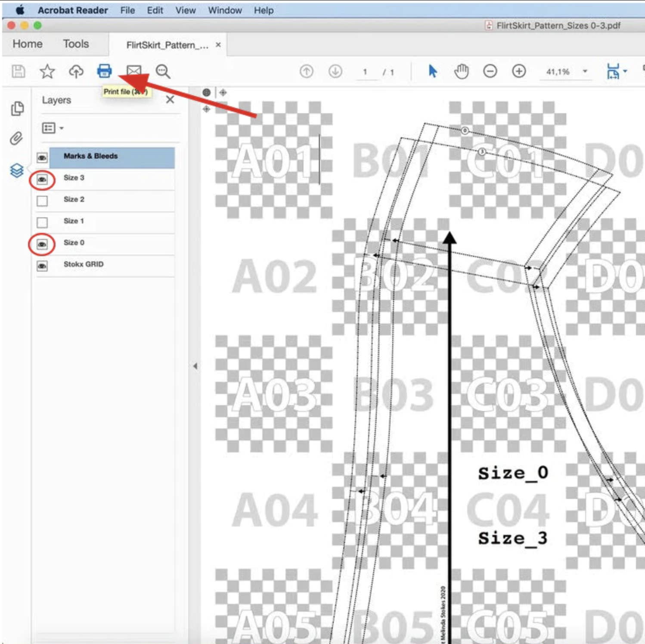The width and height of the screenshot is (645, 644).
Task: Open Layers sidebar icon
Action: tap(17, 170)
